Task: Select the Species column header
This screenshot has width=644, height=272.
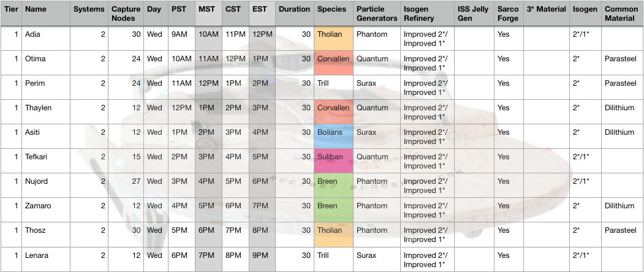Action: tap(331, 10)
